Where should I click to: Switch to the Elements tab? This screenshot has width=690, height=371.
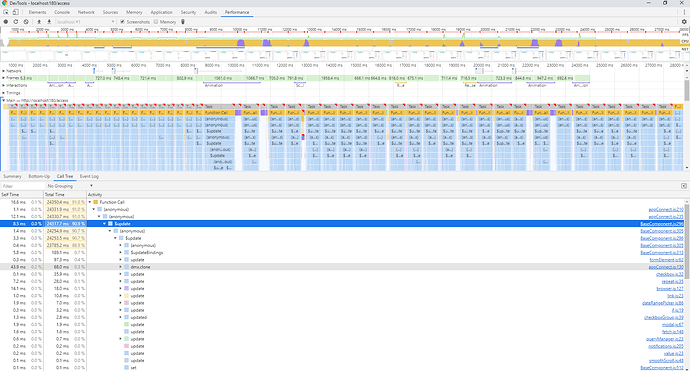(x=37, y=12)
